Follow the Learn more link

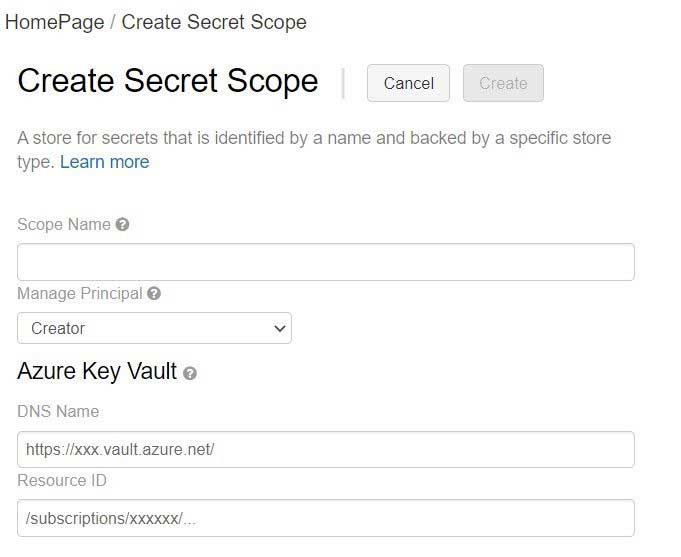pos(105,162)
